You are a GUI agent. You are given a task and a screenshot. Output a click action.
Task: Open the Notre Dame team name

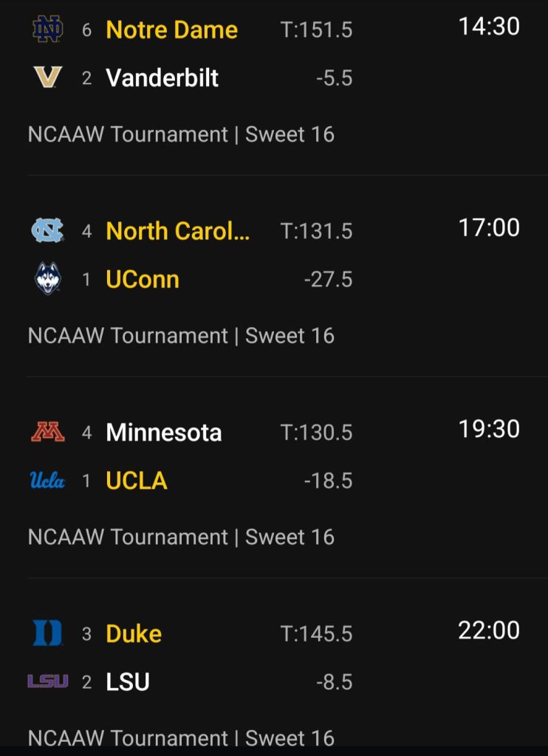[171, 30]
